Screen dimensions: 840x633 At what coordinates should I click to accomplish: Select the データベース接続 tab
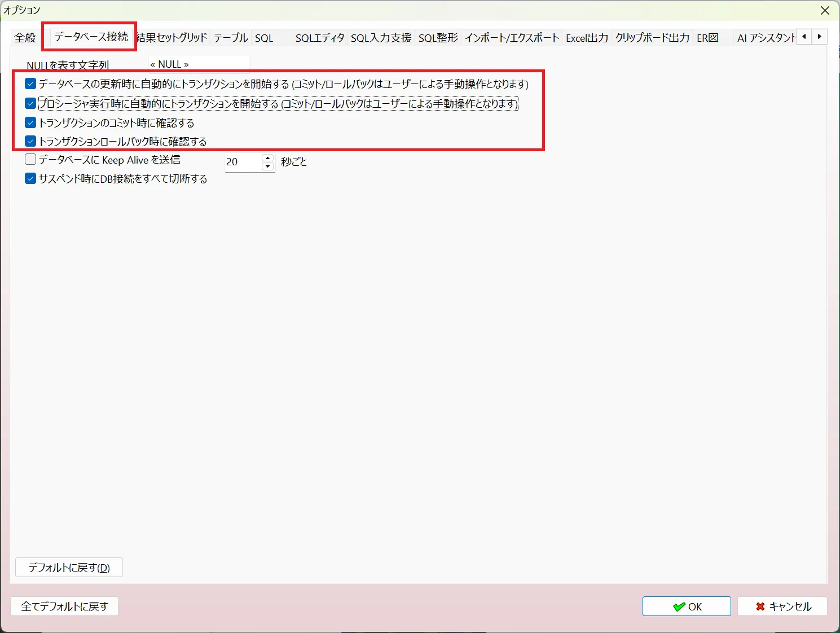(x=91, y=37)
